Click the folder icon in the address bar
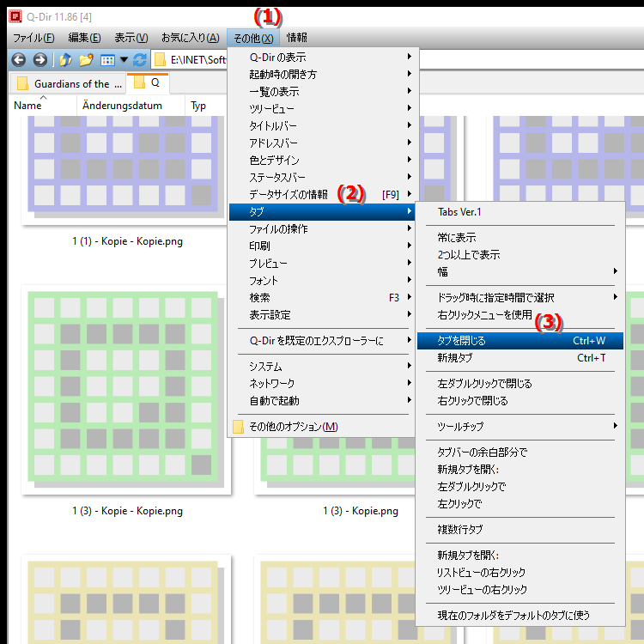Viewport: 644px width, 644px height. [x=160, y=60]
